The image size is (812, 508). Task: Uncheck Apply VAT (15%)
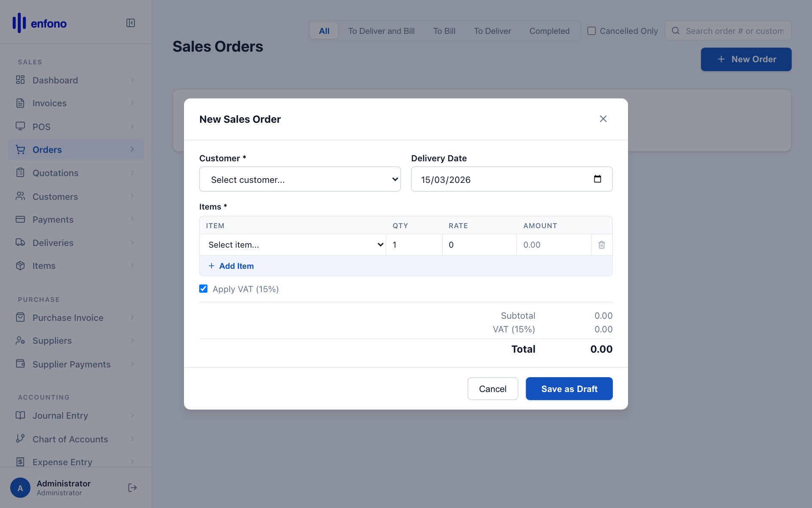point(203,288)
